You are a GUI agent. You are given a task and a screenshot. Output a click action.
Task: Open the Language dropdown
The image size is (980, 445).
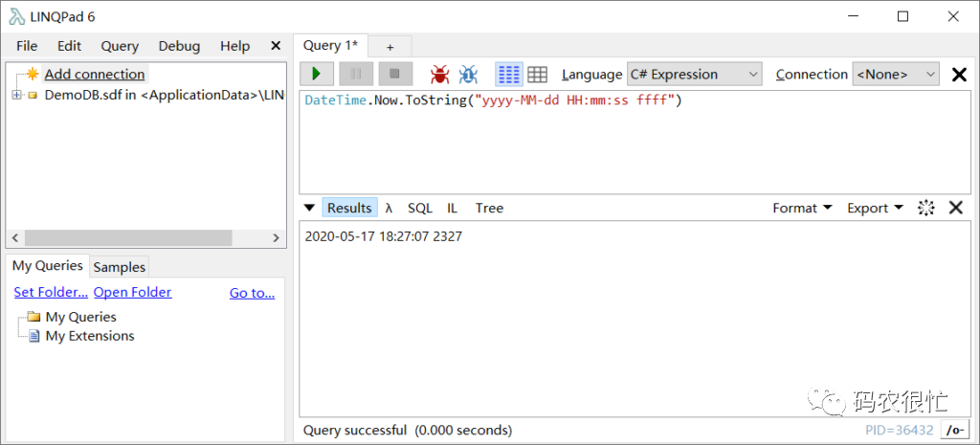695,75
